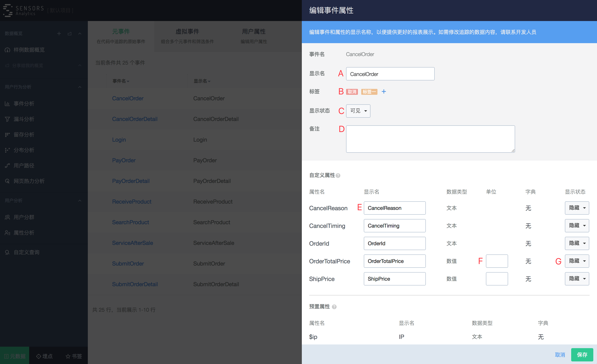Click the 用户路径 path icon
The width and height of the screenshot is (597, 364).
7,166
